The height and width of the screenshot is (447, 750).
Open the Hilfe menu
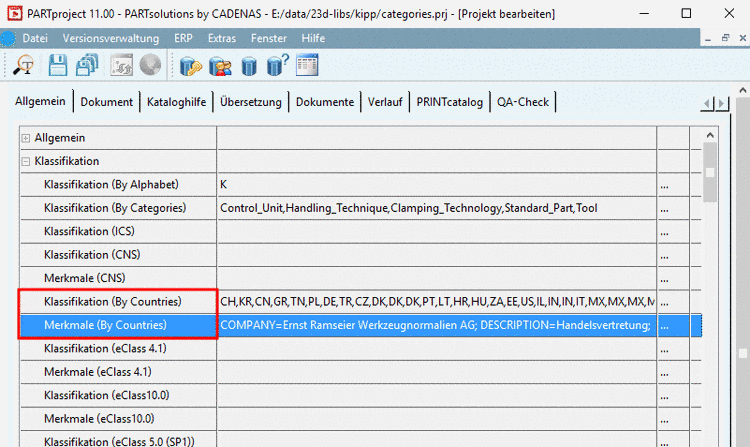(x=313, y=38)
